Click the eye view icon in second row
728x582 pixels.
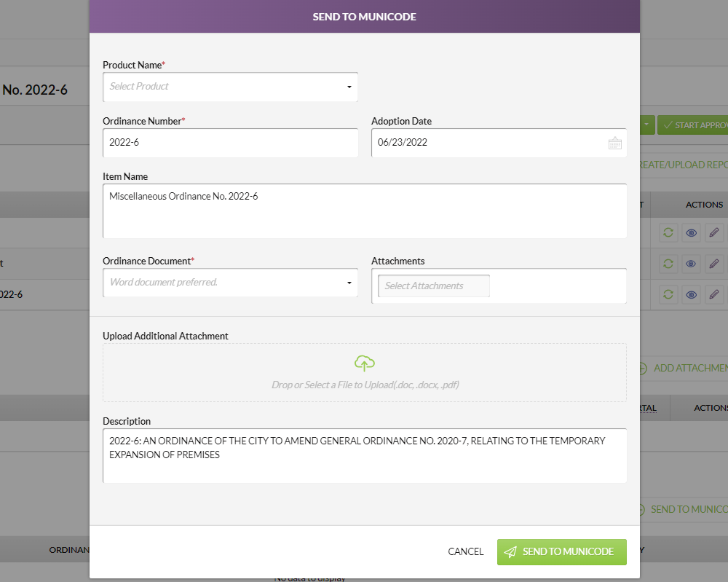coord(691,264)
